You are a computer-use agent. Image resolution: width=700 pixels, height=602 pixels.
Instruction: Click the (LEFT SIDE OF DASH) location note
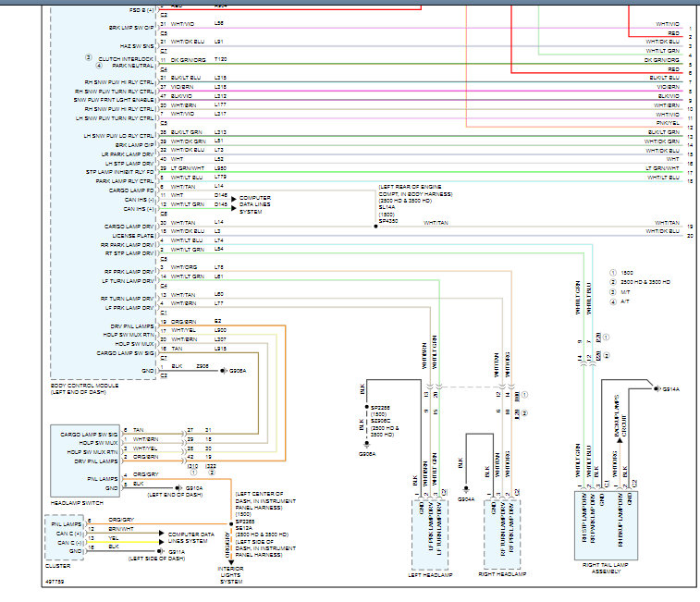click(156, 559)
